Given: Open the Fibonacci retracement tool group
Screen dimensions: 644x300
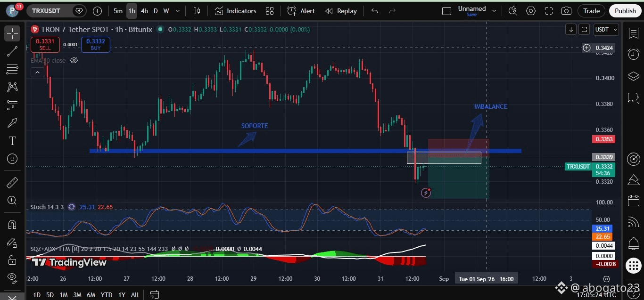Looking at the screenshot, I should click(x=12, y=69).
